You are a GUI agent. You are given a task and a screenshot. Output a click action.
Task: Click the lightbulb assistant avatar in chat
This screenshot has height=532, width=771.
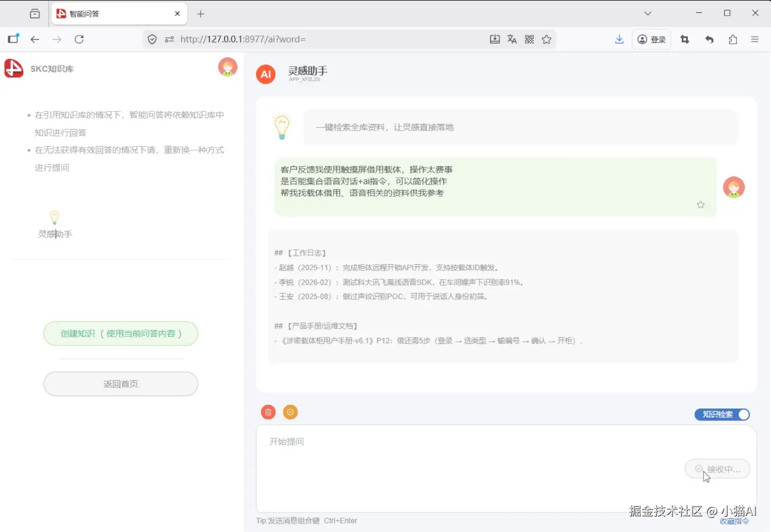coord(281,126)
